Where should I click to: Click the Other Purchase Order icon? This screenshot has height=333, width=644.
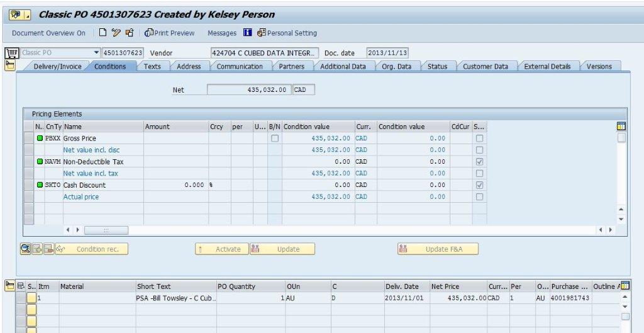[130, 33]
